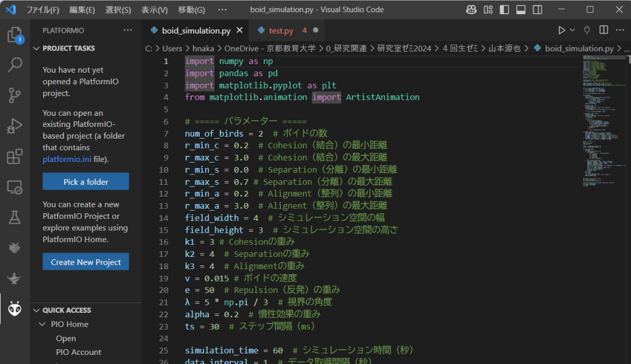Viewport: 631px width, 364px height.
Task: Split the editor to the right
Action: click(x=604, y=30)
